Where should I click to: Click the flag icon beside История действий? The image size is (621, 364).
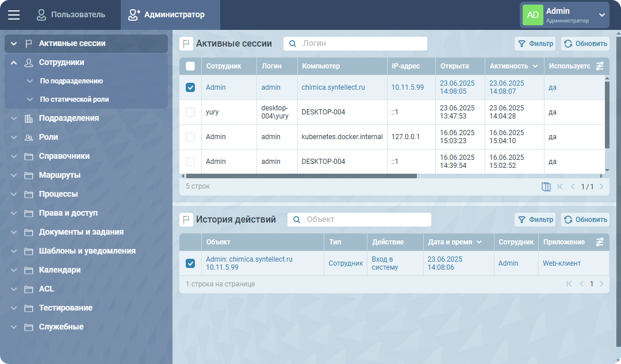pos(186,220)
